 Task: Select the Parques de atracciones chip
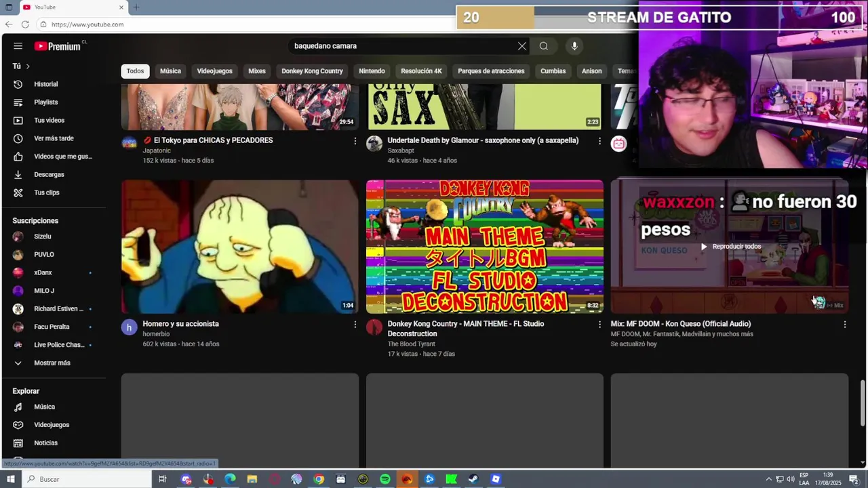pos(491,71)
